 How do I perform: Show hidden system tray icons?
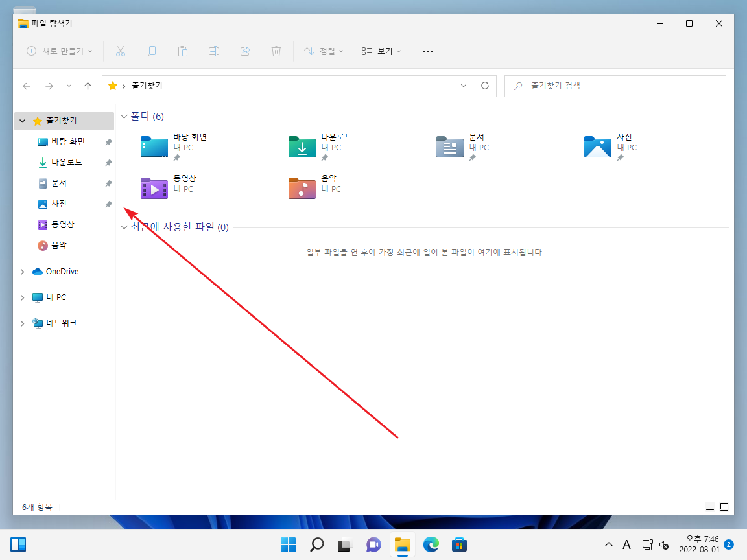[609, 544]
